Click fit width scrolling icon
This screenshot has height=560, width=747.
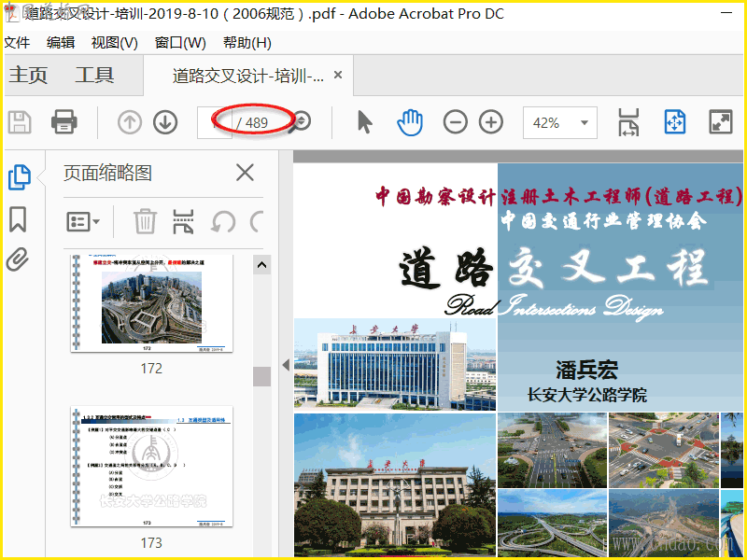point(628,122)
